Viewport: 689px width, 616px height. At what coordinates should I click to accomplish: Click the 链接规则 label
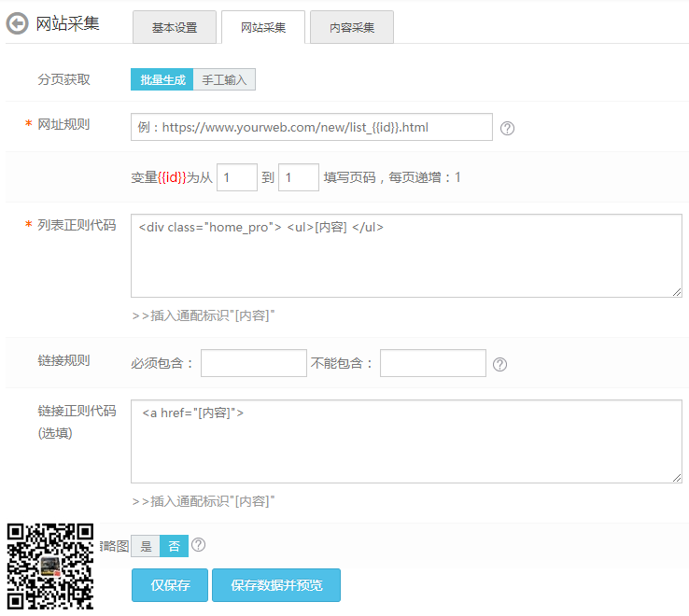63,360
